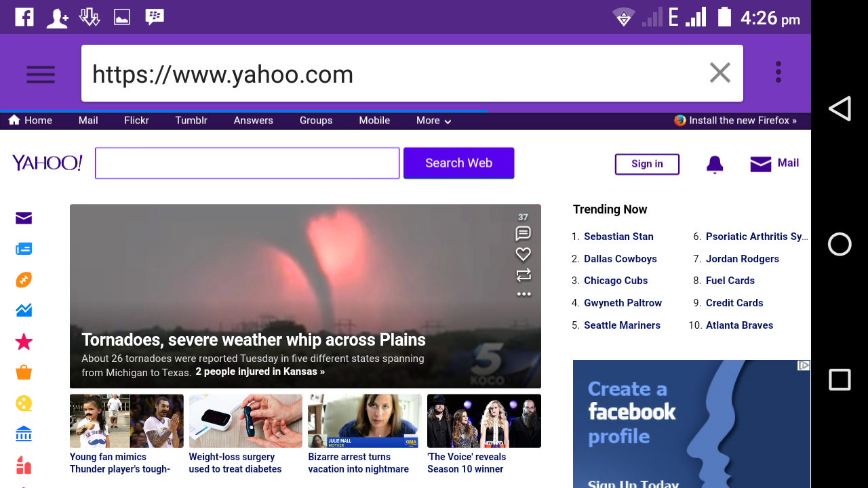Image resolution: width=868 pixels, height=488 pixels.
Task: Open Movies film reel icon in sidebar
Action: point(24,403)
